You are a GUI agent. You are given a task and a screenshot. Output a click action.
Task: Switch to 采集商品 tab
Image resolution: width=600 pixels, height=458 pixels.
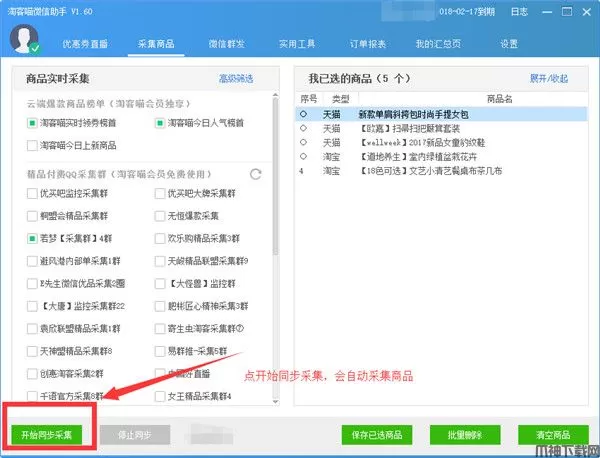[156, 44]
